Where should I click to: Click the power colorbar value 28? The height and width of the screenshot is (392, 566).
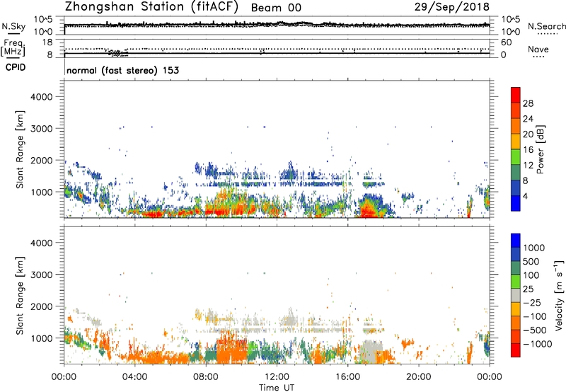[528, 103]
